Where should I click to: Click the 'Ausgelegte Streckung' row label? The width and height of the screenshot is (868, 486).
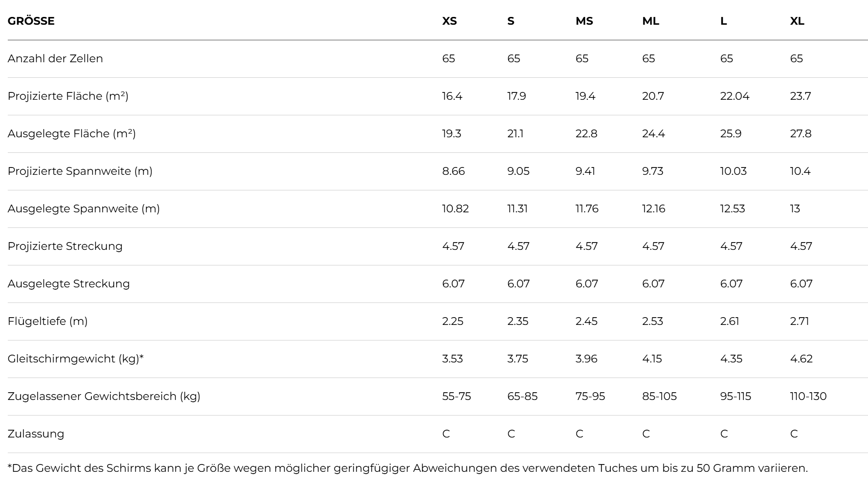tap(69, 284)
